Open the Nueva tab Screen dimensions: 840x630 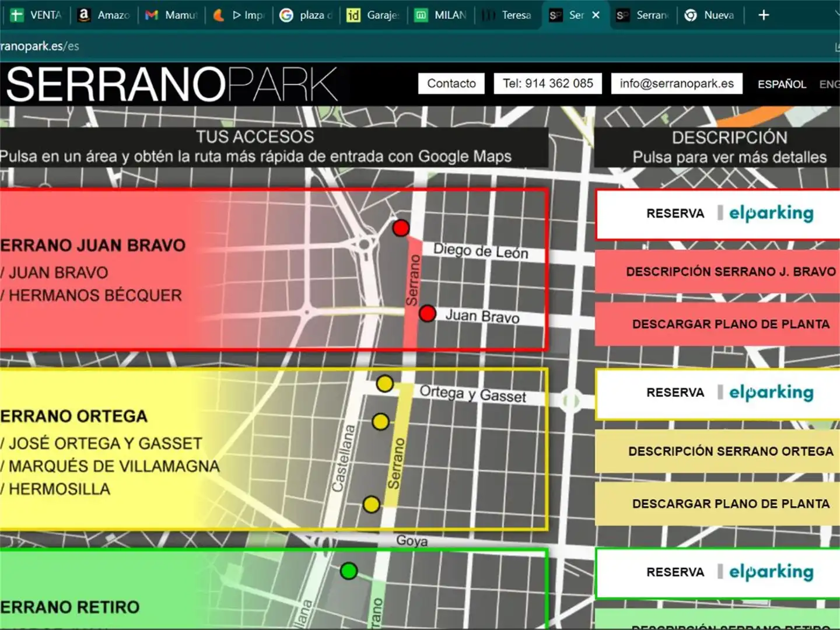point(710,15)
